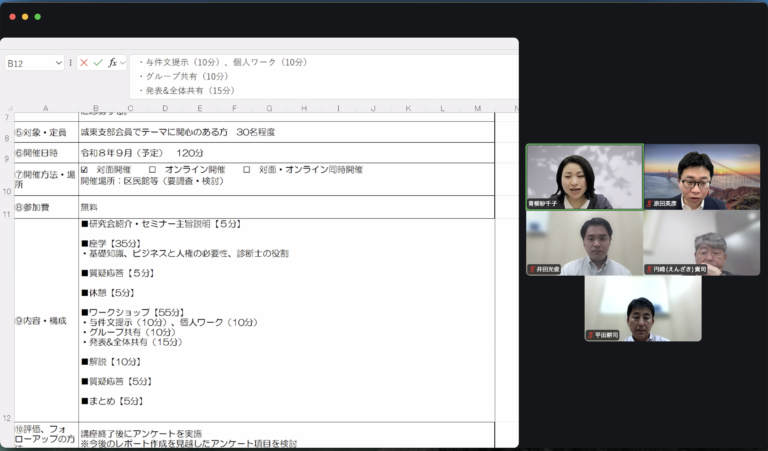Click the cell reading 城東支部会員でテーマに関心のある方 30名程度

287,132
